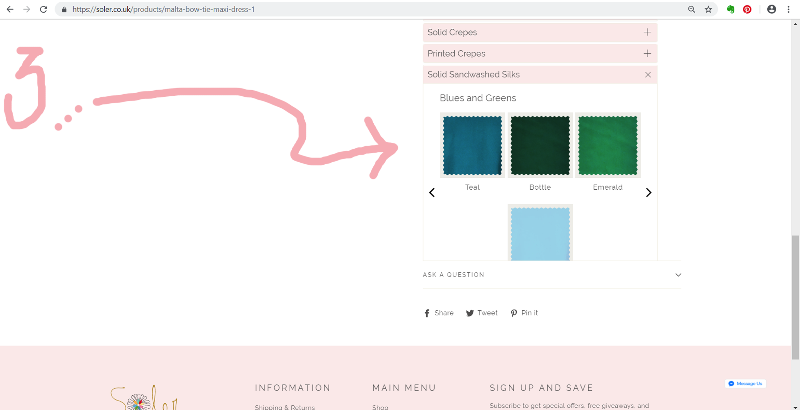
Task: Open the Pinterest extension
Action: pos(747,9)
